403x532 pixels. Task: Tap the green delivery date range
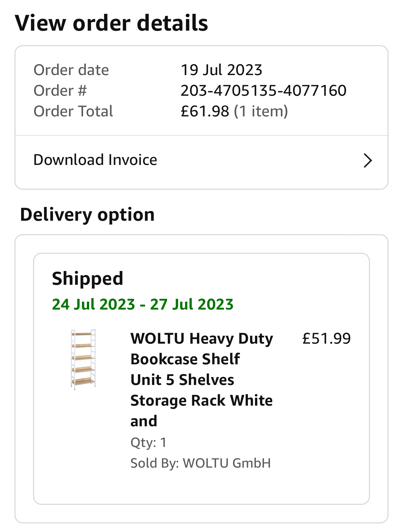(143, 304)
